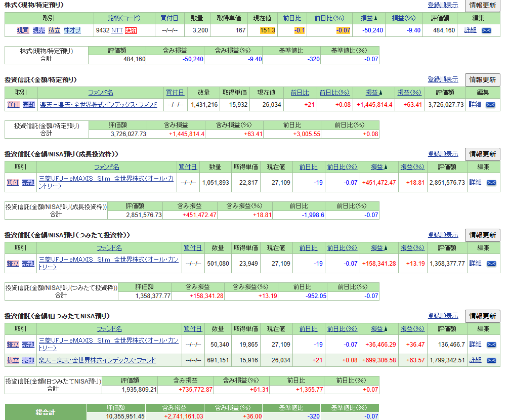Click 買付 for 特定預り 楽天・全世界株式 fund

13,105
